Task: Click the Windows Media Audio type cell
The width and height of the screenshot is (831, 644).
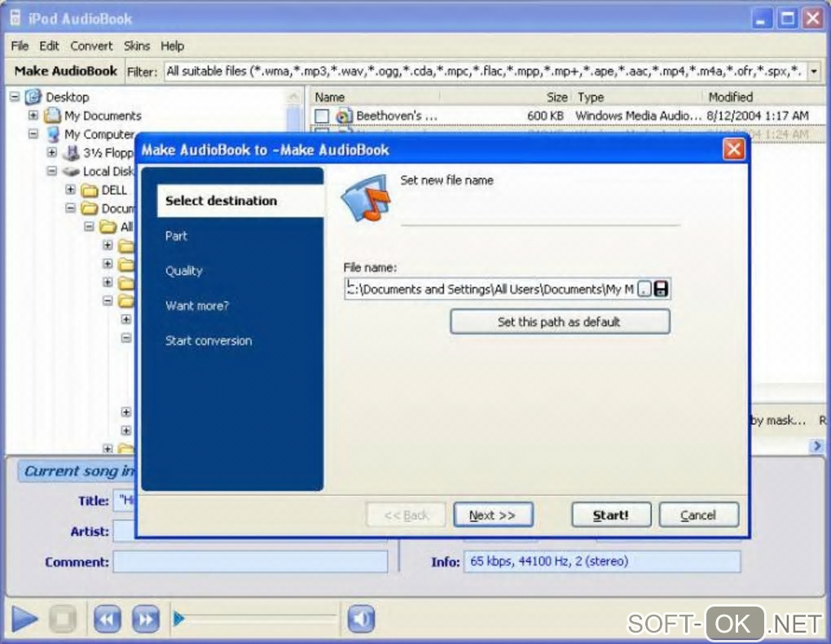Action: tap(638, 116)
